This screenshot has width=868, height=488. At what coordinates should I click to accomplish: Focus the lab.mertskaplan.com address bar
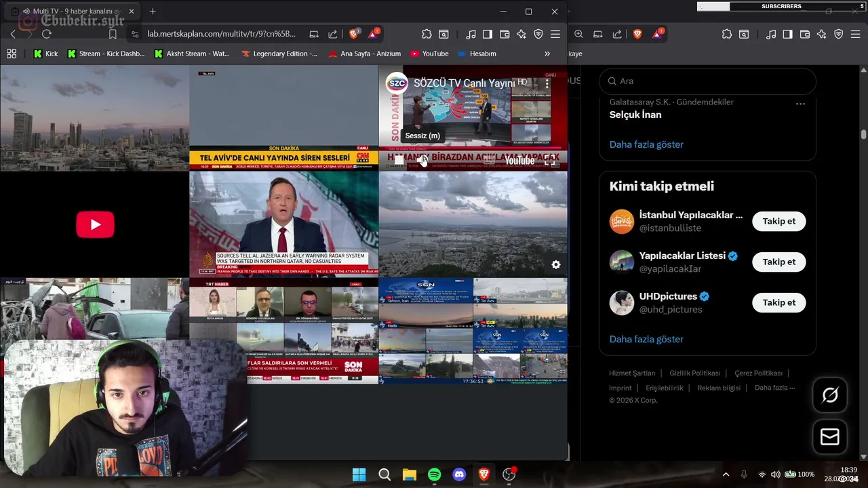pyautogui.click(x=221, y=34)
